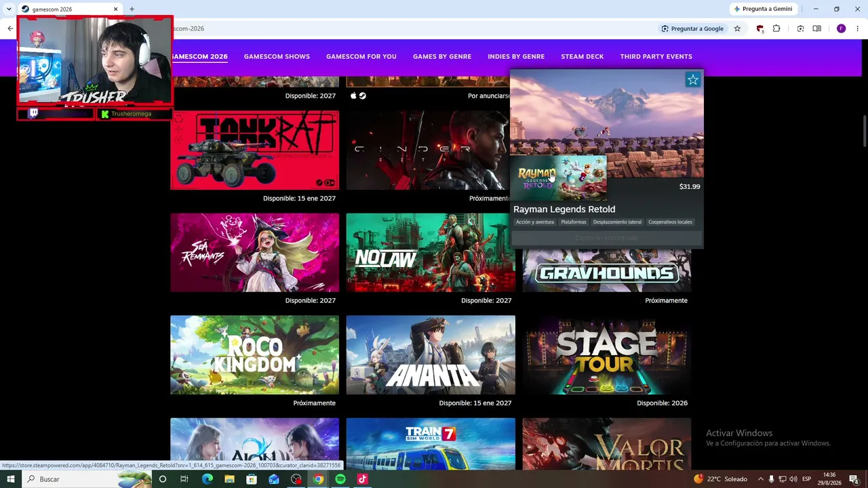Open the weather widget showing 22°C Soleado
This screenshot has width=868, height=488.
720,479
